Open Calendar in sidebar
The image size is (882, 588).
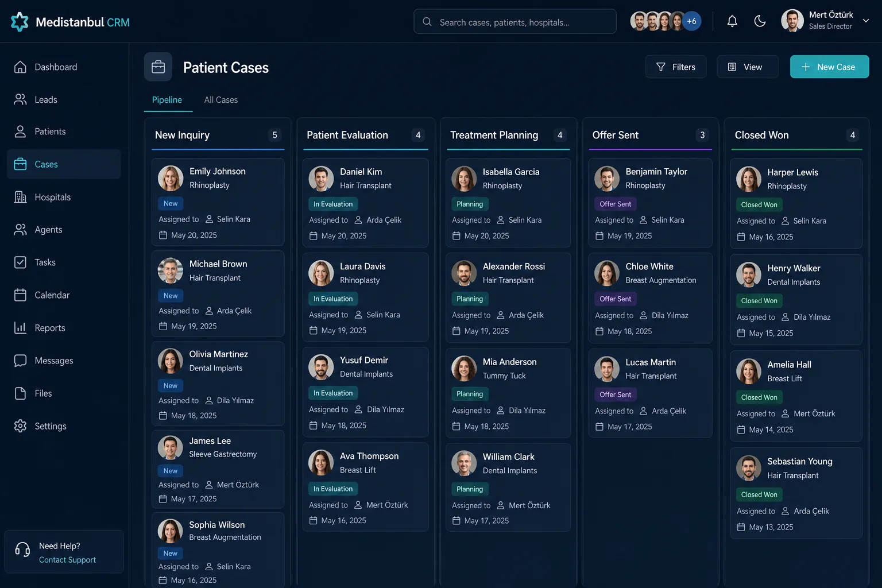[64, 295]
